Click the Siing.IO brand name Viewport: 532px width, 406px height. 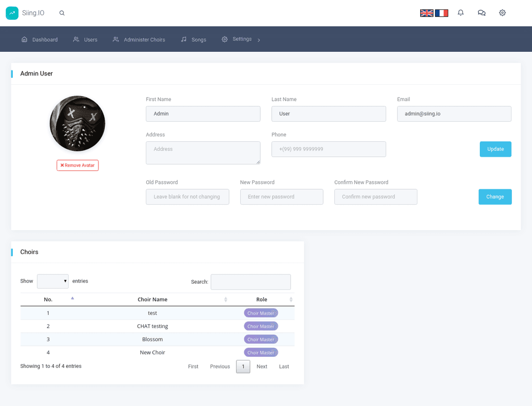(x=33, y=13)
